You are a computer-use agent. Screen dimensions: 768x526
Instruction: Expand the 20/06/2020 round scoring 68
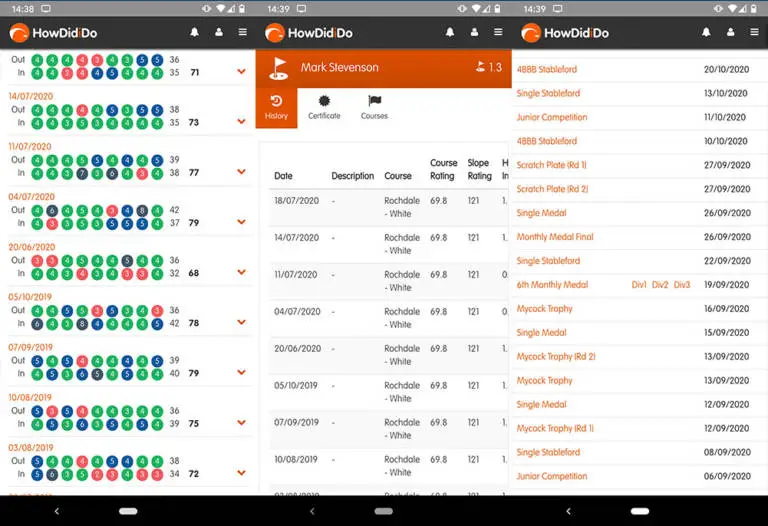pos(241,272)
